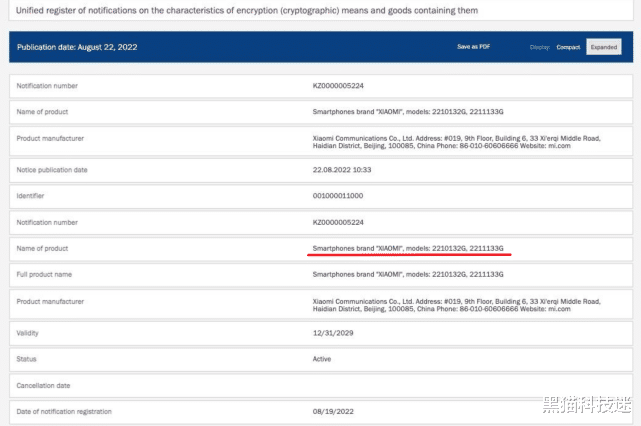Click the Unified register of notifications title text
641x426 pixels.
click(247, 10)
